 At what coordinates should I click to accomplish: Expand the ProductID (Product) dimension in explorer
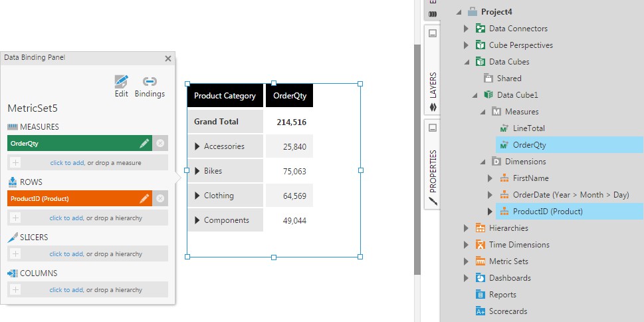coord(490,212)
